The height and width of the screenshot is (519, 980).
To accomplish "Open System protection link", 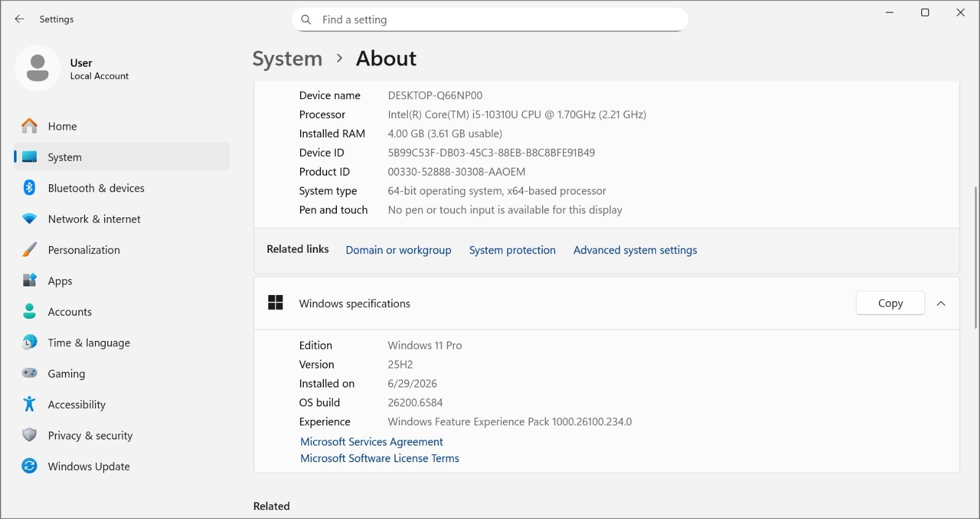I will point(513,250).
